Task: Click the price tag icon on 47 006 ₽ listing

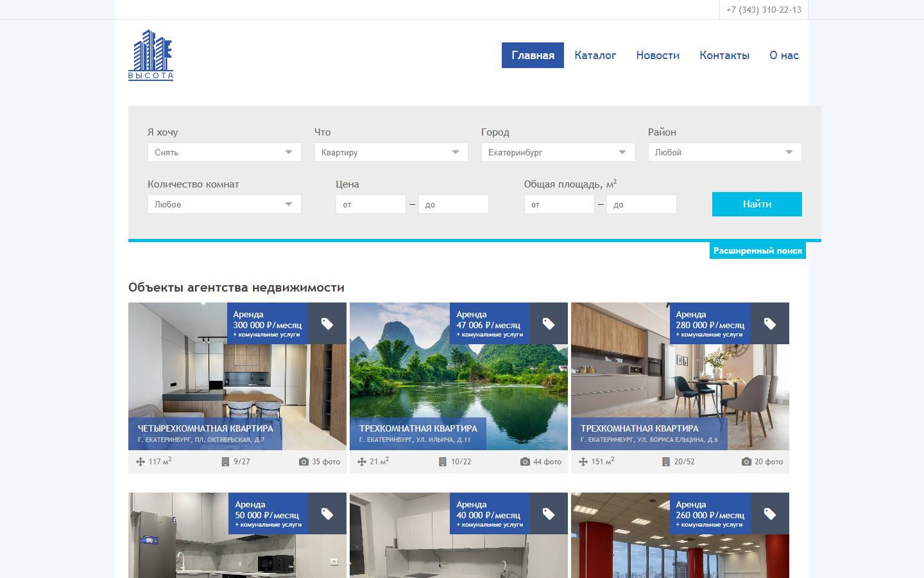Action: [549, 324]
